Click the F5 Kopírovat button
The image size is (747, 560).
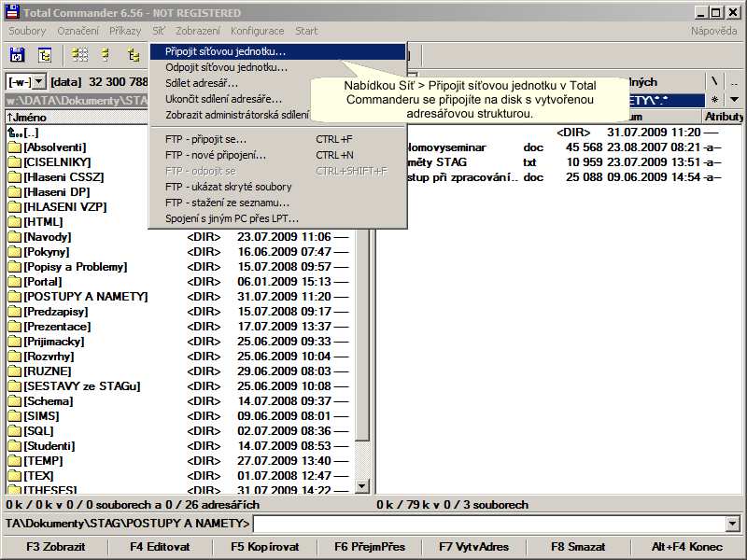pyautogui.click(x=265, y=547)
